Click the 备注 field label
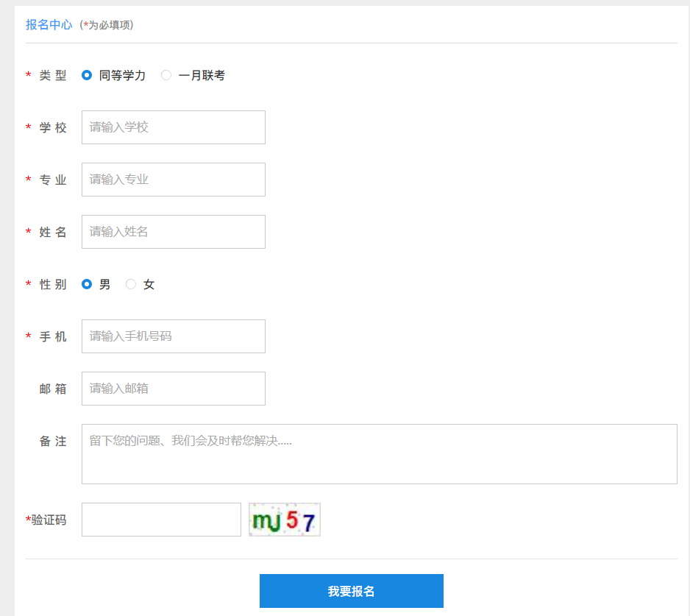 pyautogui.click(x=53, y=441)
